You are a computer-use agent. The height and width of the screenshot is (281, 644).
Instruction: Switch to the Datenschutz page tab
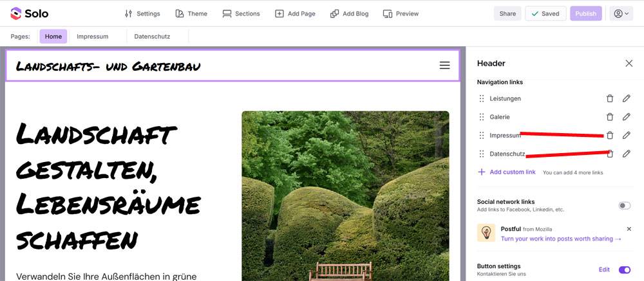click(152, 37)
